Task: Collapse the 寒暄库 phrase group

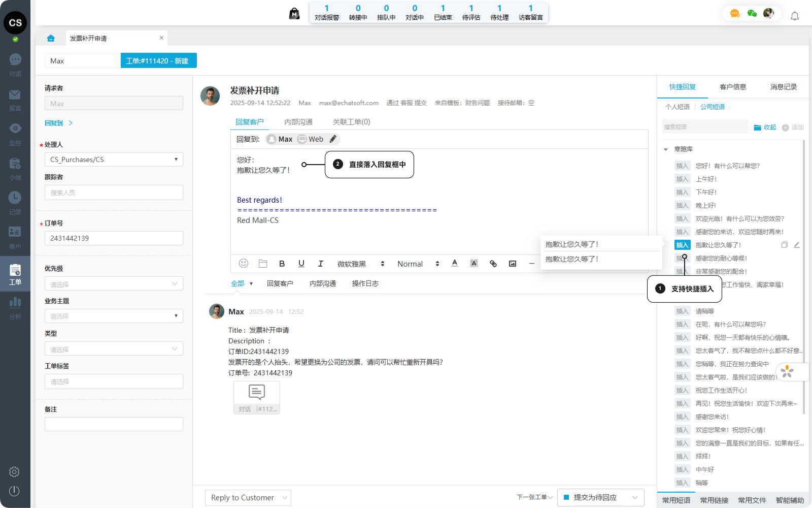Action: pos(666,149)
